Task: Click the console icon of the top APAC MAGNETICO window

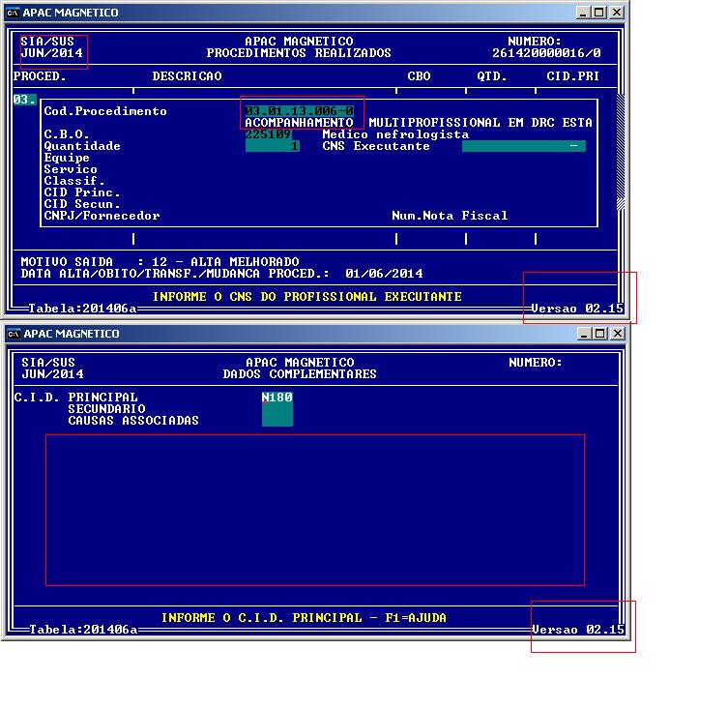Action: click(x=13, y=13)
